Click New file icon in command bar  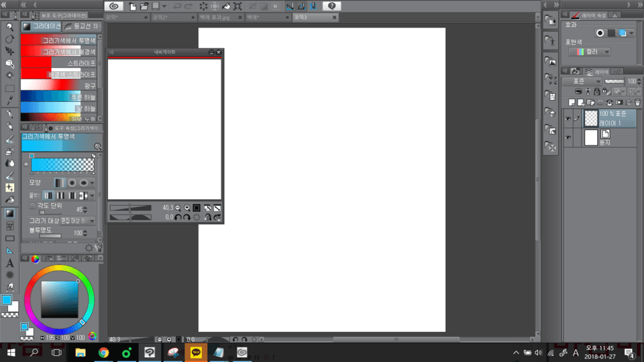click(133, 6)
